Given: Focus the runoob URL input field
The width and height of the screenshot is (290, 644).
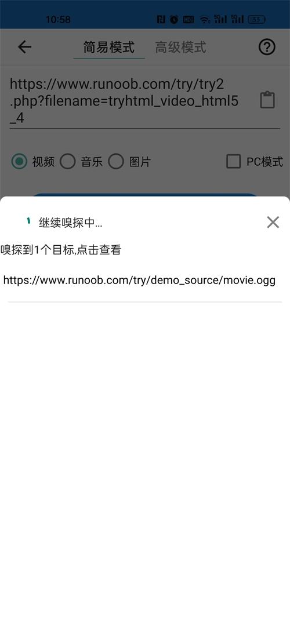Looking at the screenshot, I should coord(133,101).
